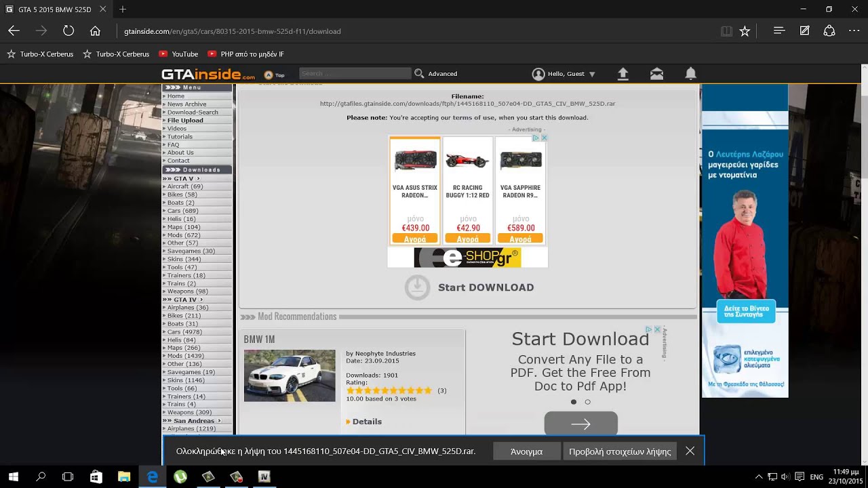Click the Start DOWNLOAD arrow icon
Viewport: 868px width, 488px height.
pyautogui.click(x=417, y=287)
